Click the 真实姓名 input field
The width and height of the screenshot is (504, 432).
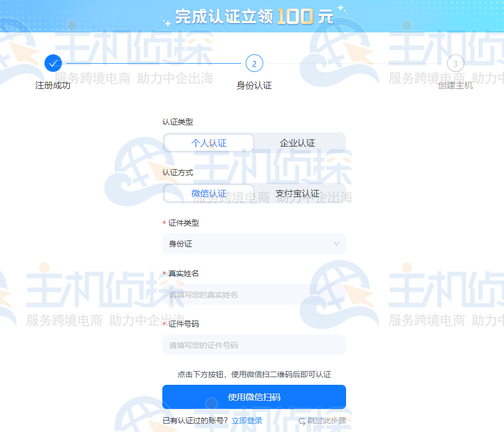254,294
